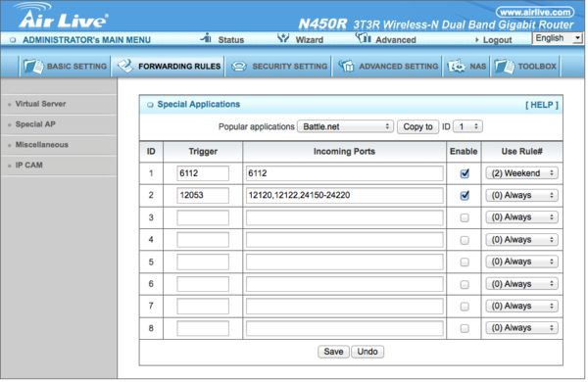Uncheck Enable for rule ID 2

[x=465, y=195]
